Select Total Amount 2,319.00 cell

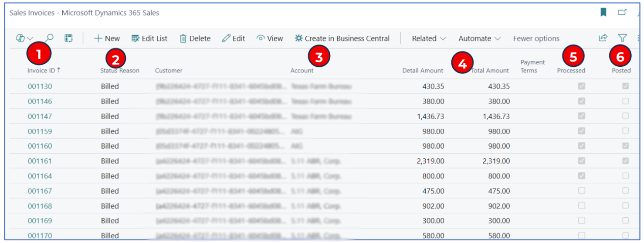[x=496, y=161]
